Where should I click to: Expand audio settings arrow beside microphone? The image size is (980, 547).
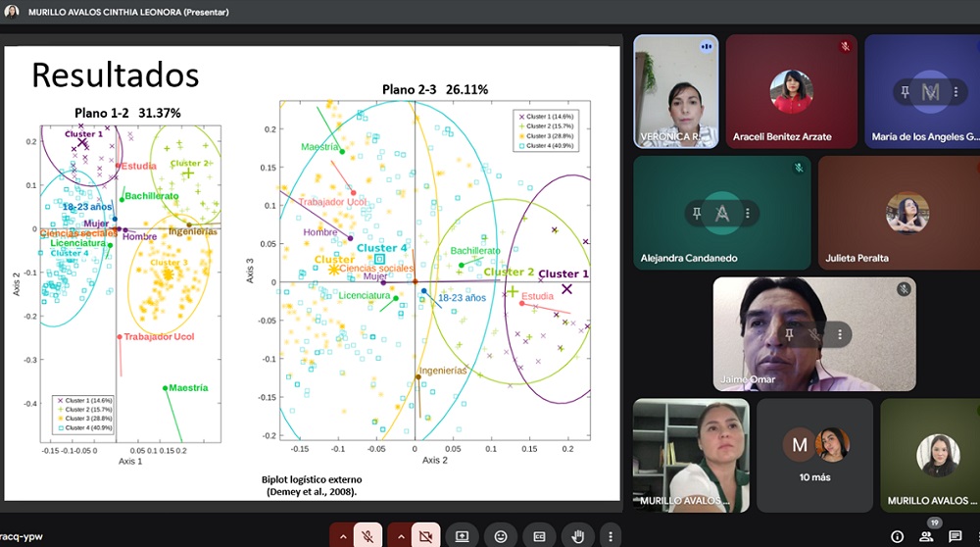341,536
